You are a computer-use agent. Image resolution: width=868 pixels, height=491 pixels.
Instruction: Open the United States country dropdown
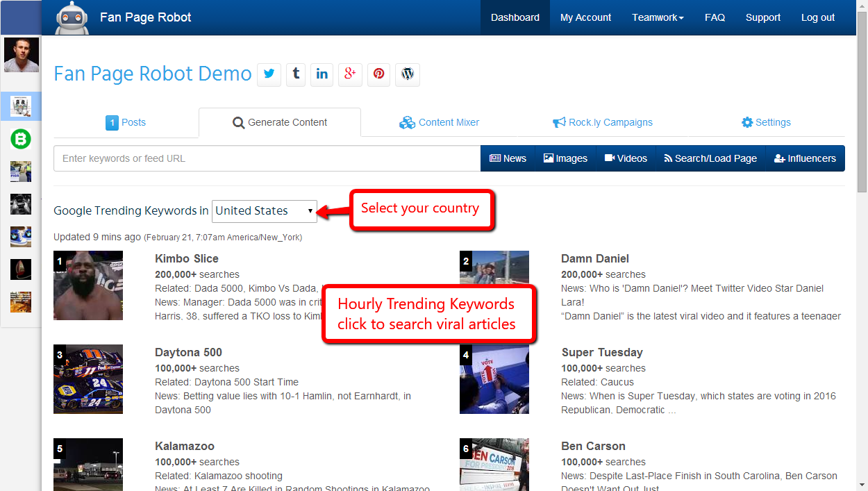pyautogui.click(x=265, y=210)
